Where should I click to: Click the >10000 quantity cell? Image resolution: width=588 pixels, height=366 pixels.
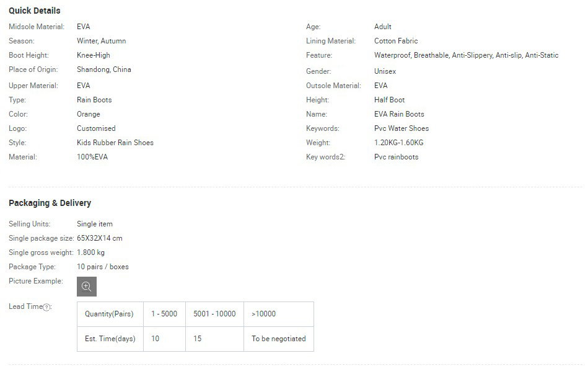pyautogui.click(x=263, y=314)
